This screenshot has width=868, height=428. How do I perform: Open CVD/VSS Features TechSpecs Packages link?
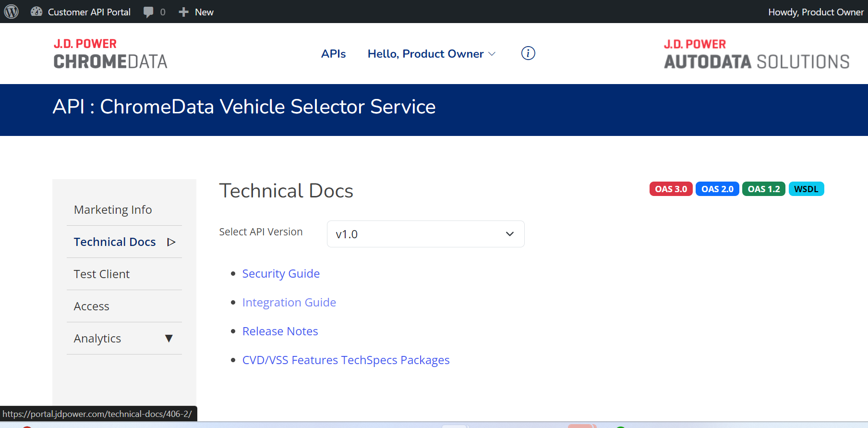(x=346, y=360)
